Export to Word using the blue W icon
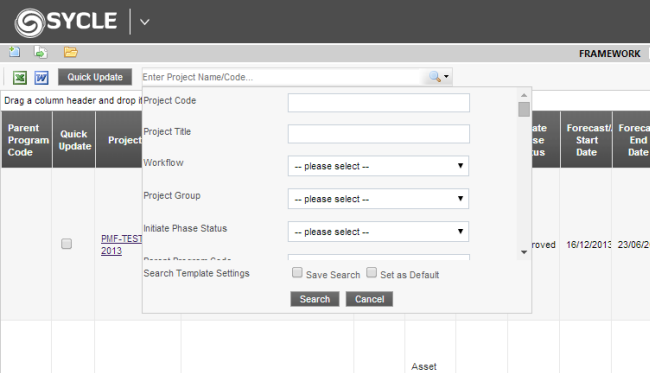Image resolution: width=650 pixels, height=373 pixels. click(x=41, y=78)
